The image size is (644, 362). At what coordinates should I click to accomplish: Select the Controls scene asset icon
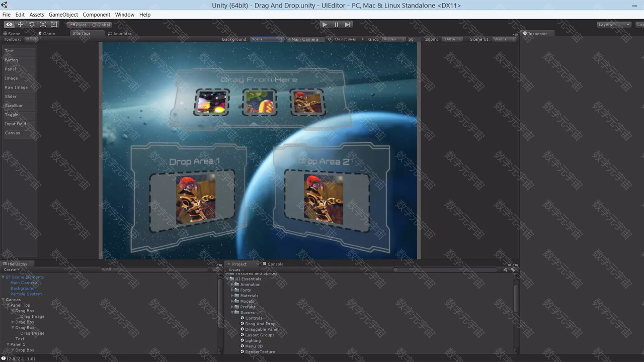(242, 318)
